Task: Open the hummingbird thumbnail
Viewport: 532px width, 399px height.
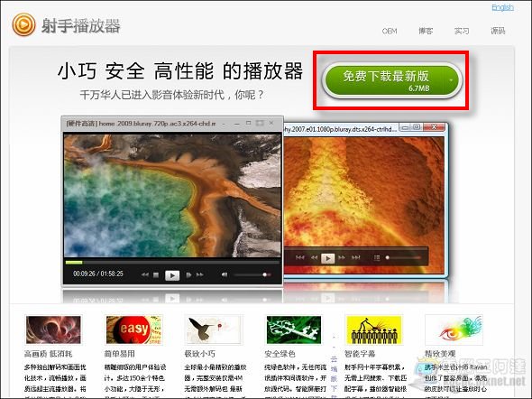Action: pos(214,329)
